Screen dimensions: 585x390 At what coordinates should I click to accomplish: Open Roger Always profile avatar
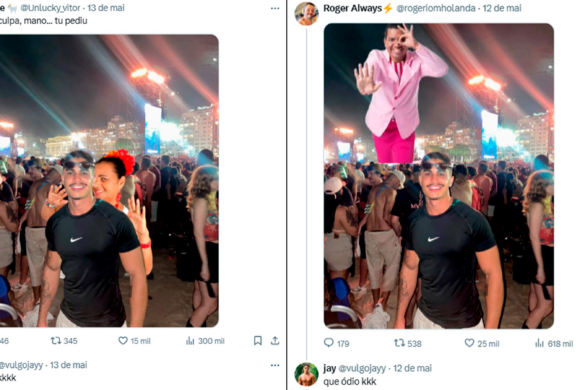pos(306,14)
